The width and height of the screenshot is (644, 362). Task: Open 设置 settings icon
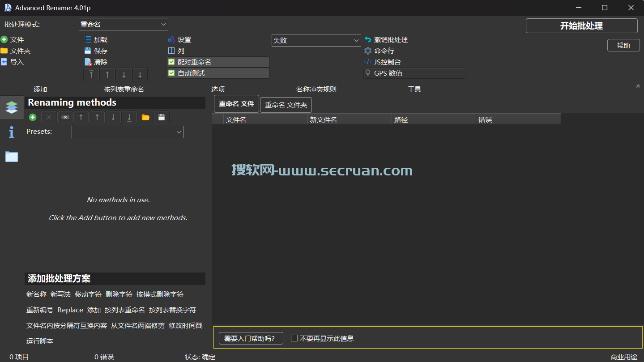click(x=171, y=40)
